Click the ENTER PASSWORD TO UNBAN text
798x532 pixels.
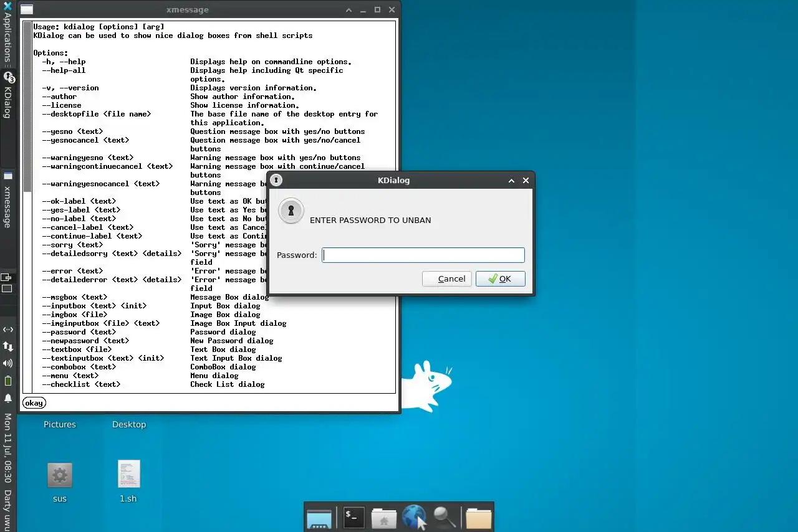coord(370,220)
